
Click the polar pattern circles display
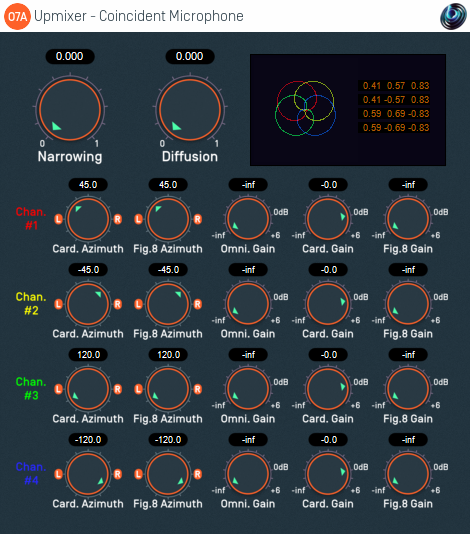click(x=306, y=108)
